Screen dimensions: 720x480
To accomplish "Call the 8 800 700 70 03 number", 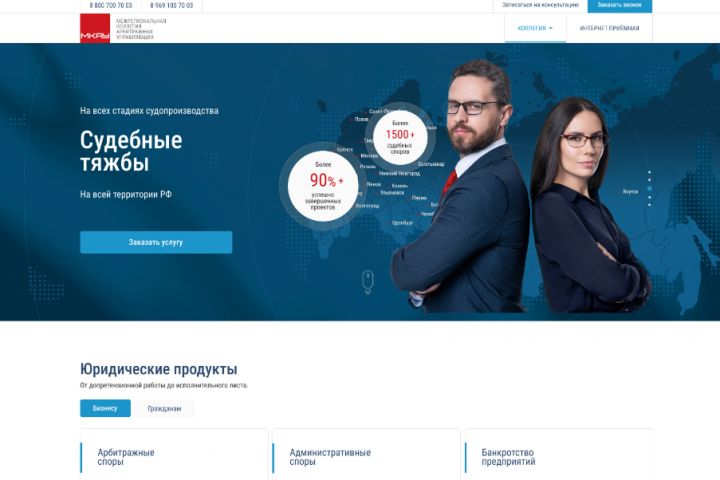I will [x=111, y=6].
